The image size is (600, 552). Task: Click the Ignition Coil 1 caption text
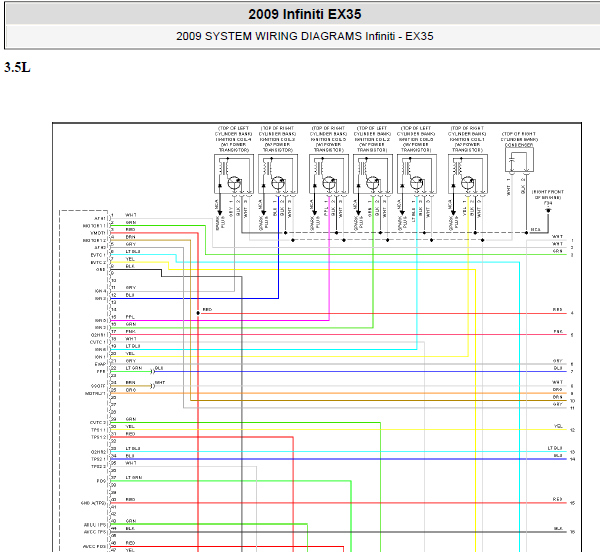[468, 139]
